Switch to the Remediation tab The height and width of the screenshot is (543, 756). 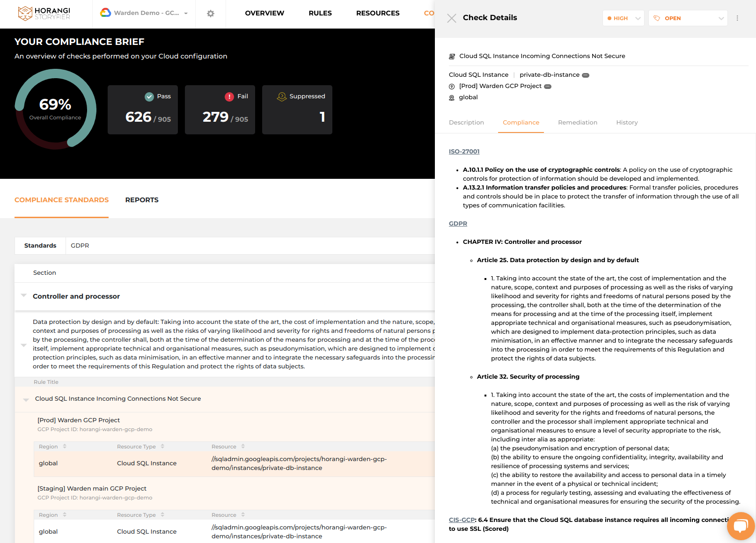coord(578,123)
